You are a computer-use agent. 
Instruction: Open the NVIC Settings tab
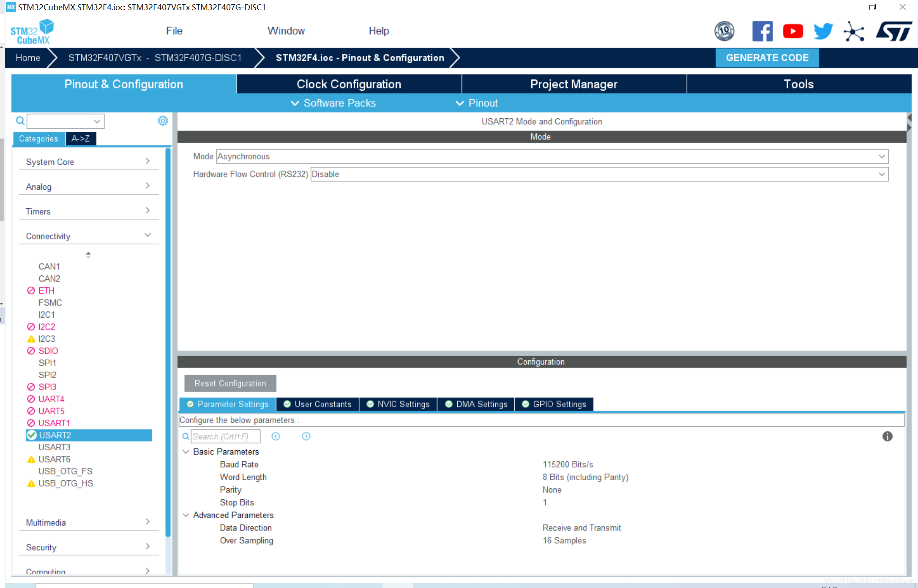point(398,404)
